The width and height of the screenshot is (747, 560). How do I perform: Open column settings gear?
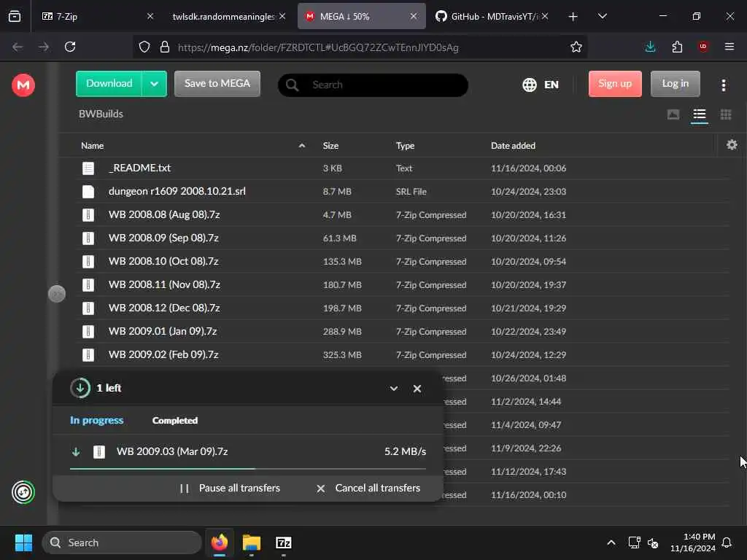coord(732,145)
